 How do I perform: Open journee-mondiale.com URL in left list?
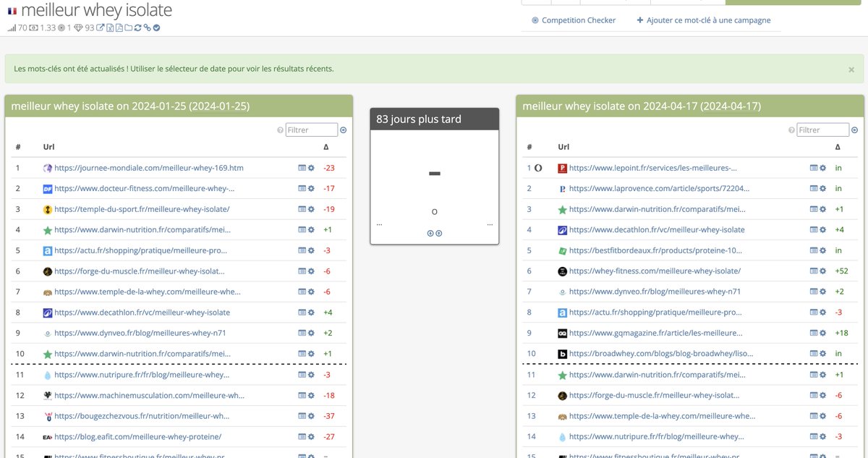[x=149, y=168]
